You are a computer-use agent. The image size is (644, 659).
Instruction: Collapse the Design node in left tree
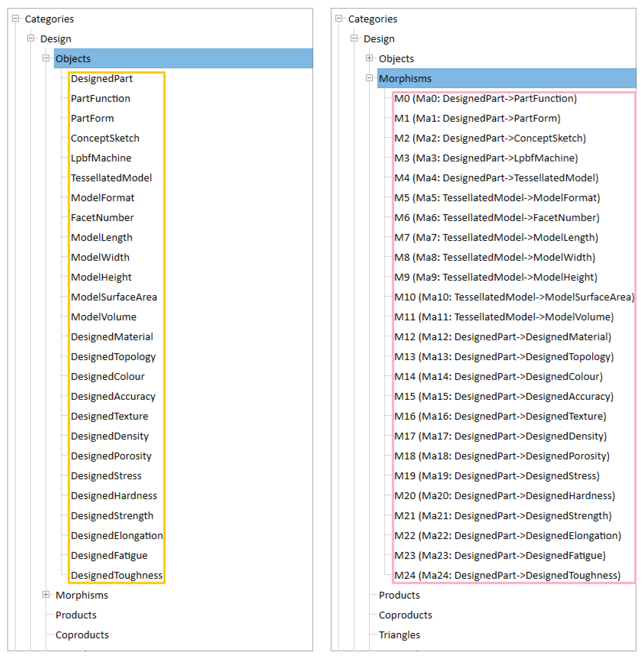pyautogui.click(x=31, y=38)
